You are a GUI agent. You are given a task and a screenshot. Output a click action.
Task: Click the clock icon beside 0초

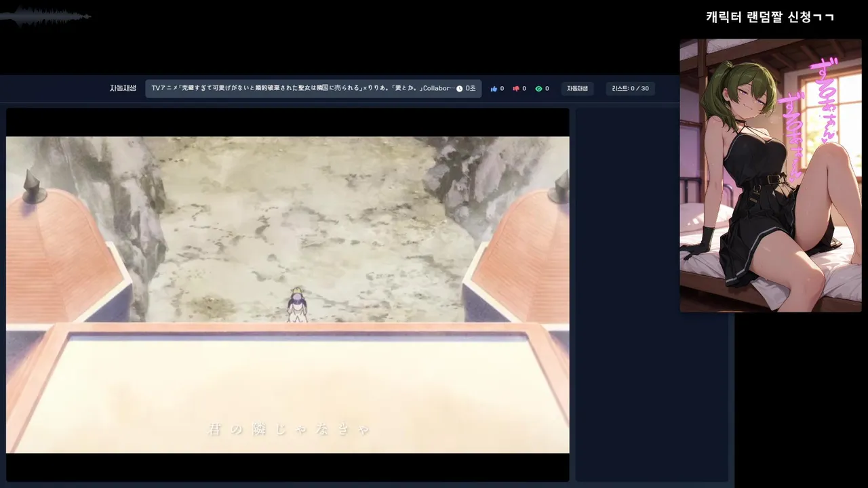point(459,89)
